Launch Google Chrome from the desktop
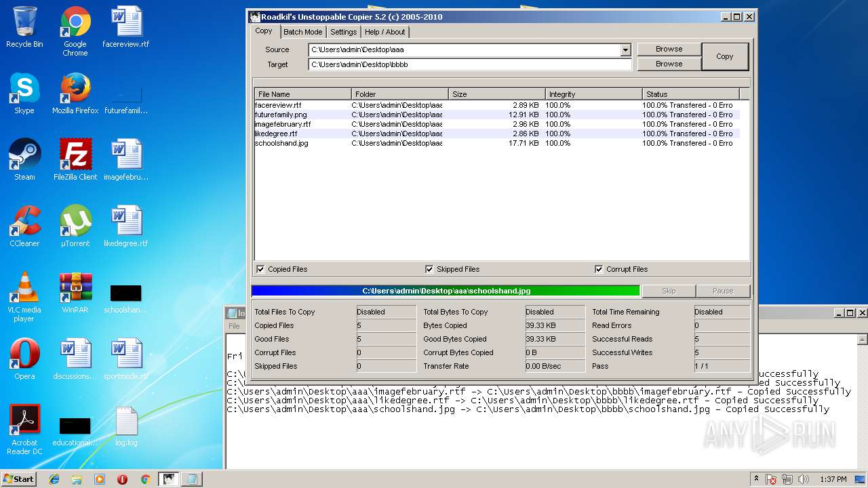Screen dimensions: 868x488 (75, 31)
